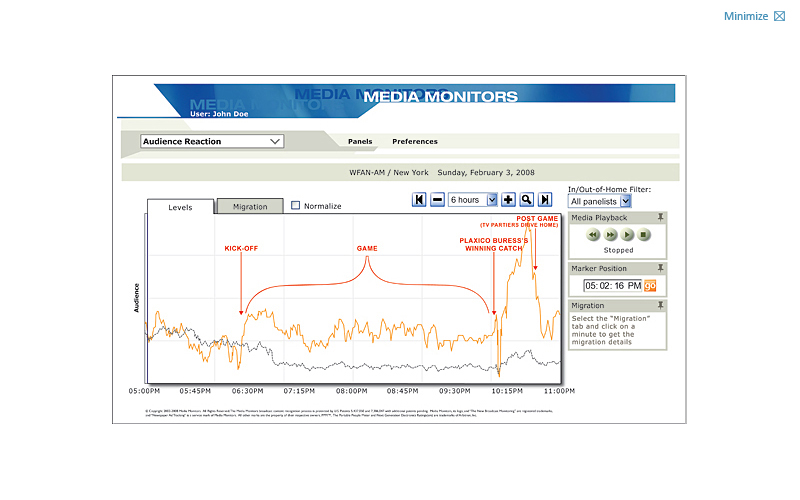The width and height of the screenshot is (800, 500).
Task: Open the Preferences menu
Action: pyautogui.click(x=415, y=141)
